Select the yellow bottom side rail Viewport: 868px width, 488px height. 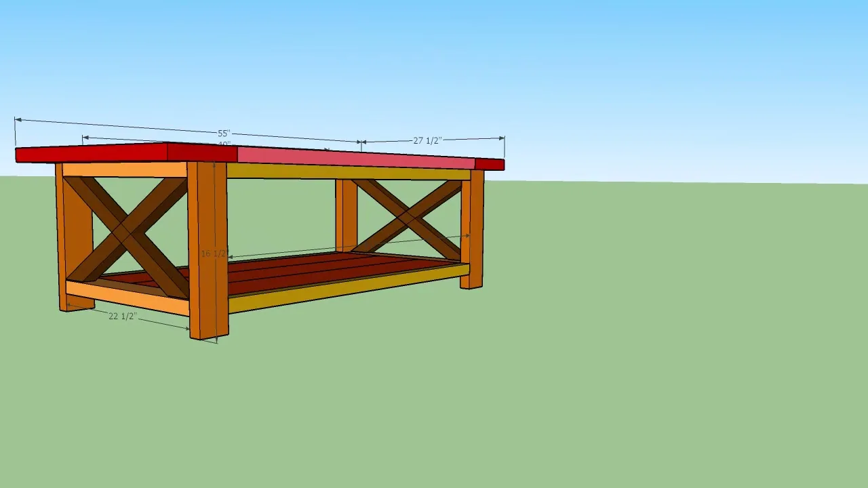(x=349, y=288)
